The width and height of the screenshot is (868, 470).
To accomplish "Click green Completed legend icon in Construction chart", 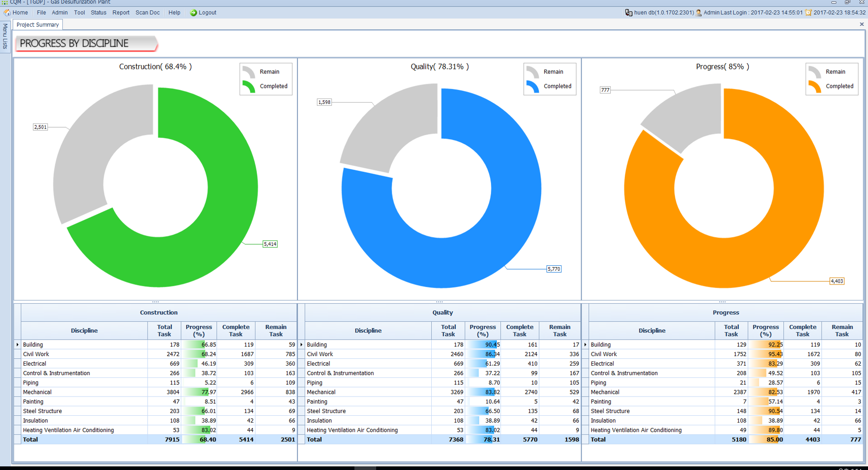I will coord(249,86).
